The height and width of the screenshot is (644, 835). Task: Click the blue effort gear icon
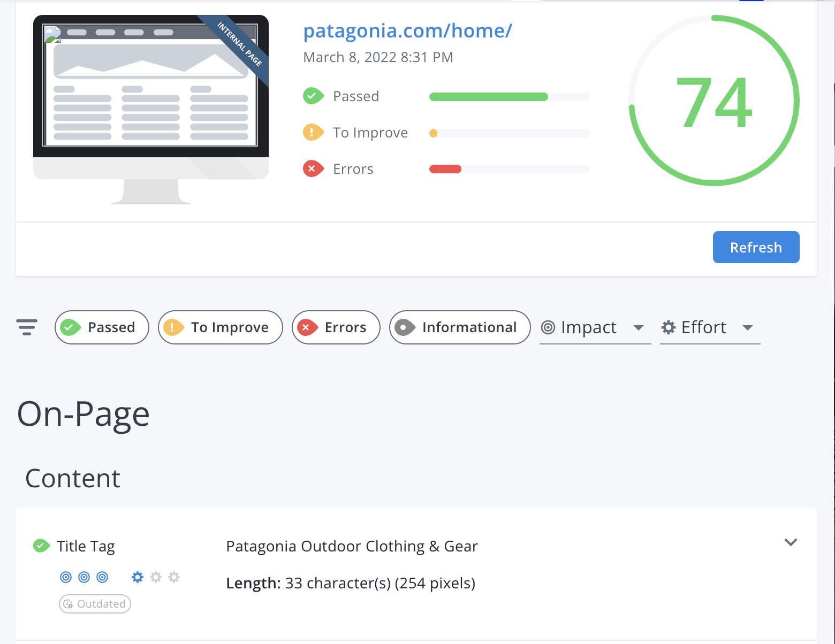(x=138, y=577)
